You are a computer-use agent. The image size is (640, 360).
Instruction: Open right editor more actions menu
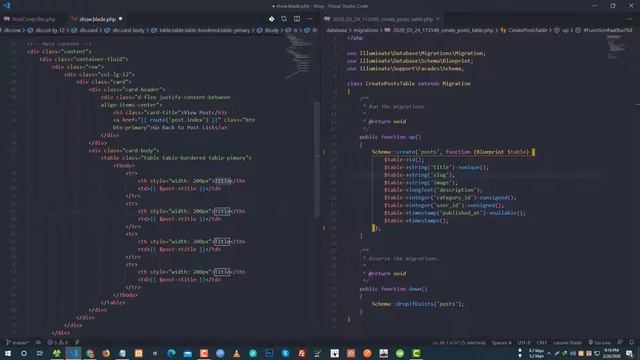pos(630,19)
